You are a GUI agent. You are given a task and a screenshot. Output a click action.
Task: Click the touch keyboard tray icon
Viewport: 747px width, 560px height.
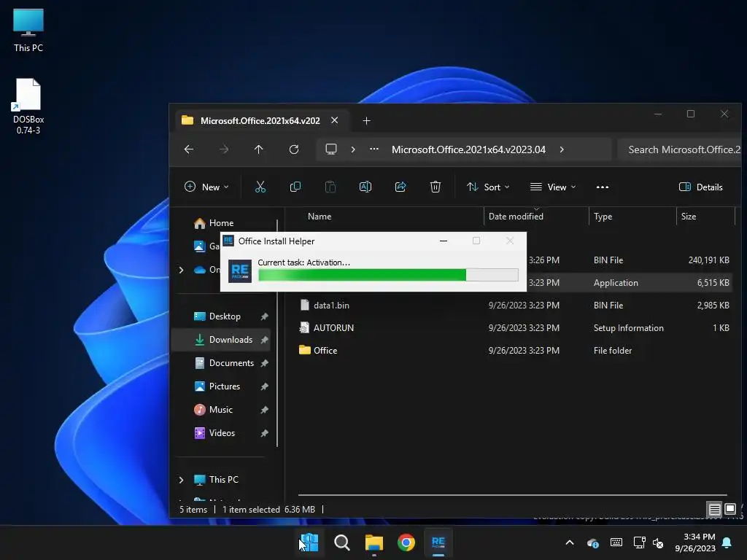click(616, 542)
